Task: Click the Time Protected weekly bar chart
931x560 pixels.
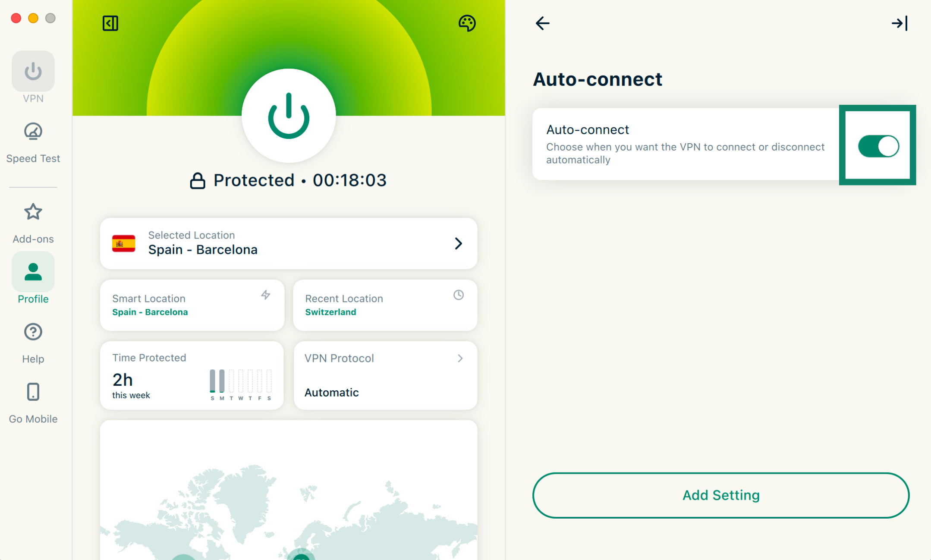Action: coord(240,382)
